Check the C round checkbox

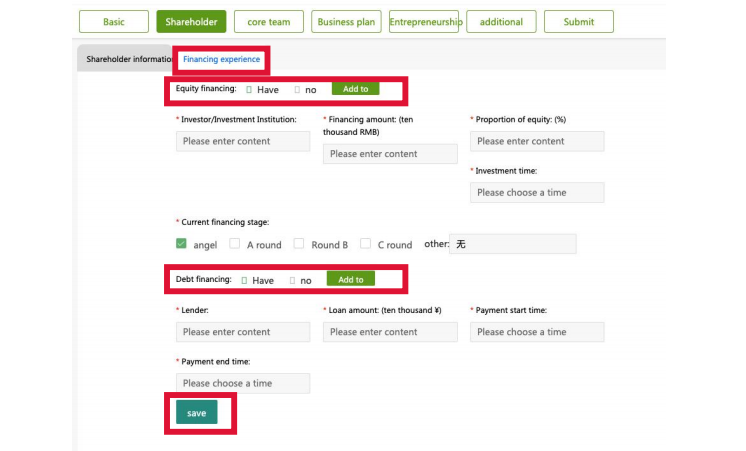[x=365, y=244]
